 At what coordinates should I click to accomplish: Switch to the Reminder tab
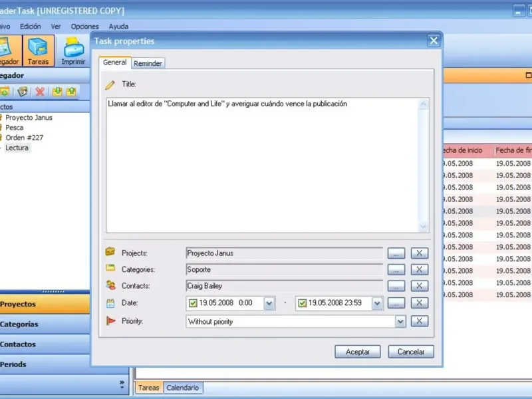148,63
